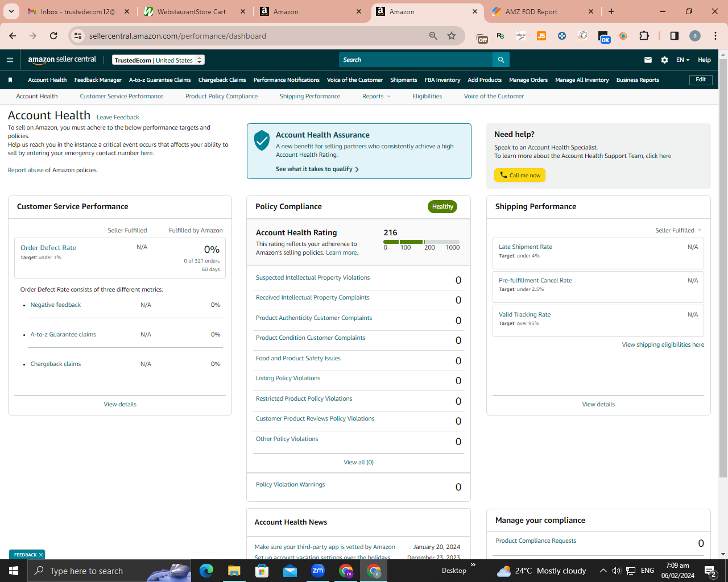Open Manage Orders in the navigation bar

(528, 80)
